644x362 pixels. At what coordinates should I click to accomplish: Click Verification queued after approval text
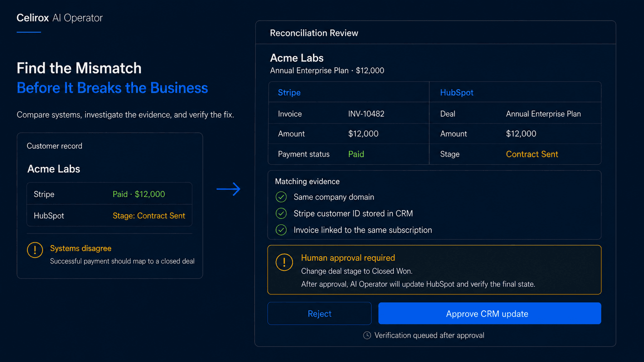point(429,335)
